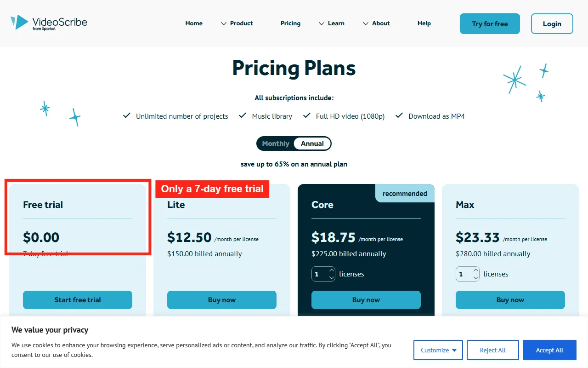Viewport: 588px width, 368px height.
Task: Increase Max plan licenses using up arrow
Action: point(476,270)
